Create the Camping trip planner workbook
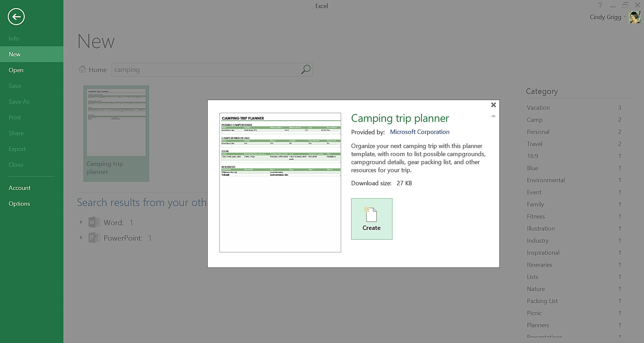 [x=371, y=219]
